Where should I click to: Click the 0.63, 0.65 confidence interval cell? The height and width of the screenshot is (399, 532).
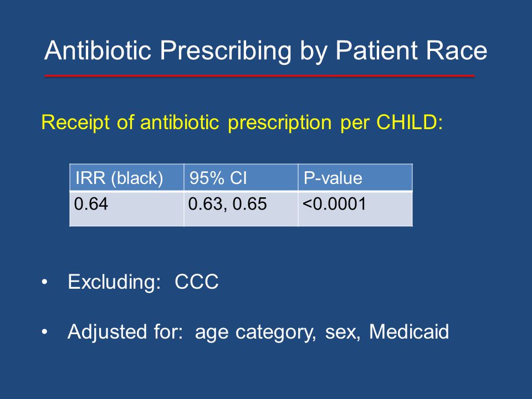241,209
